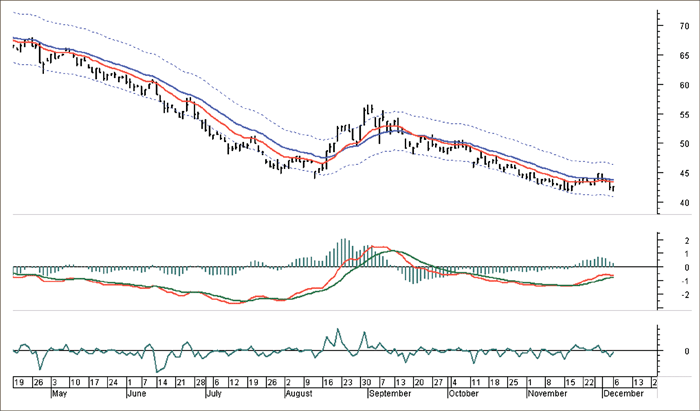Select the May month label
Viewport: 700px width, 411px height.
(59, 393)
